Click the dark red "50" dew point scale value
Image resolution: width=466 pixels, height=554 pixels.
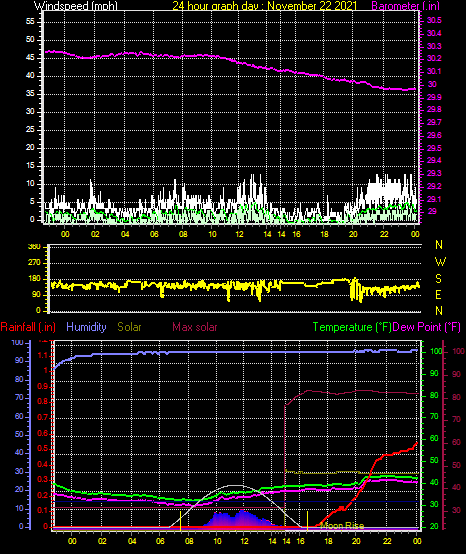[456, 465]
